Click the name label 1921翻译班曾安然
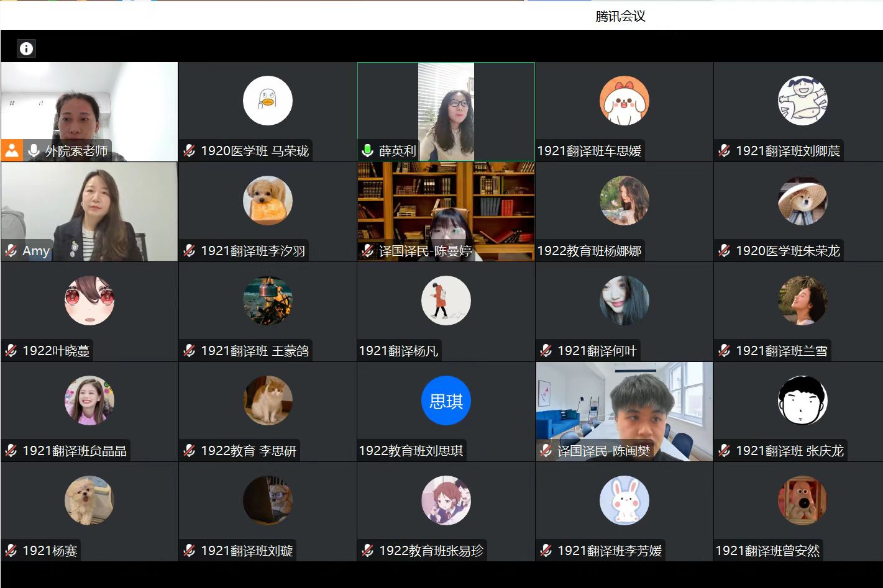This screenshot has height=588, width=883. click(767, 550)
